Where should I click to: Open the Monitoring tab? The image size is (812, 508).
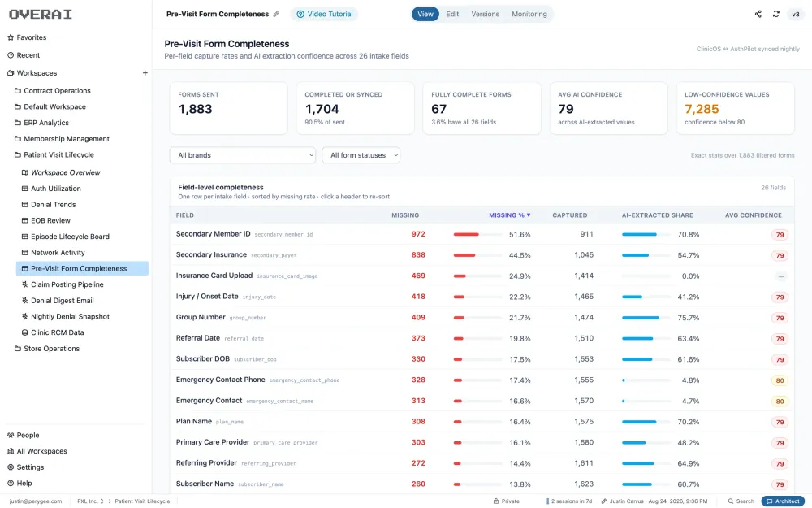tap(529, 14)
